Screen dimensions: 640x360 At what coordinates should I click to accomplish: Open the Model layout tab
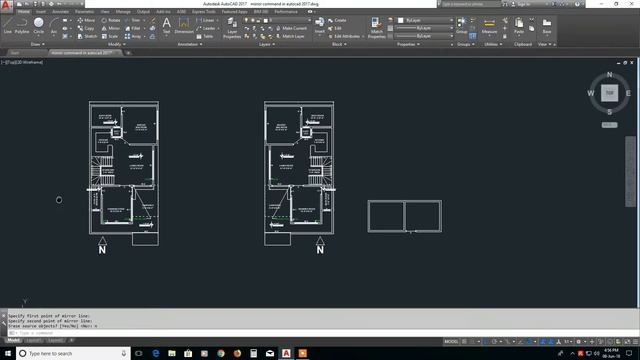pos(13,340)
